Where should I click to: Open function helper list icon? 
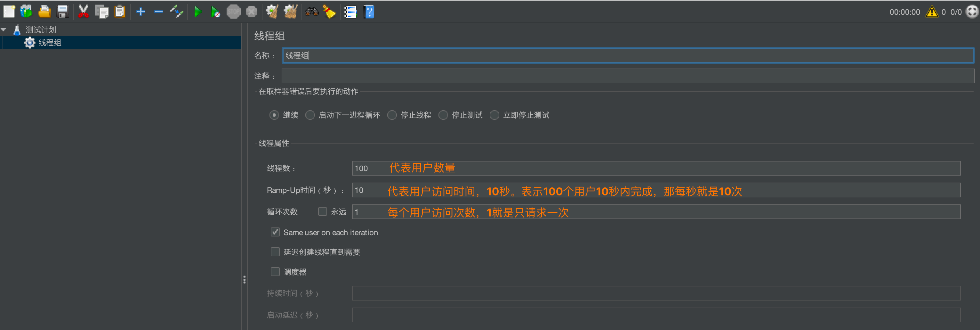coord(350,12)
